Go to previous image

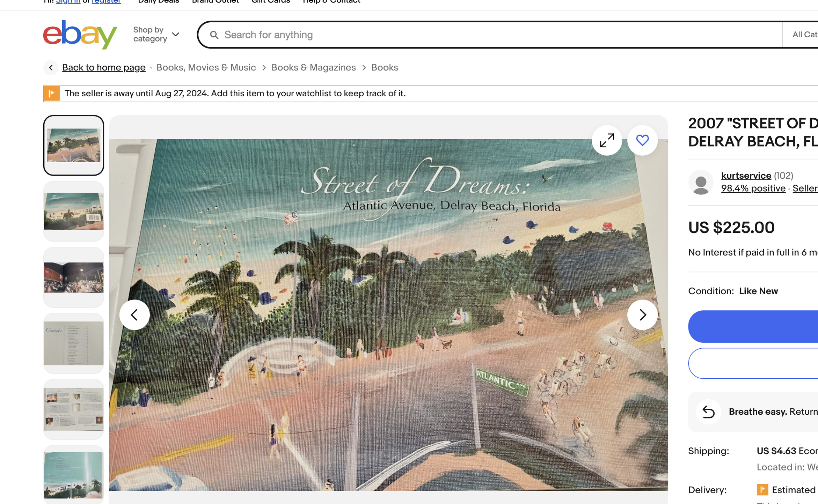click(x=134, y=315)
